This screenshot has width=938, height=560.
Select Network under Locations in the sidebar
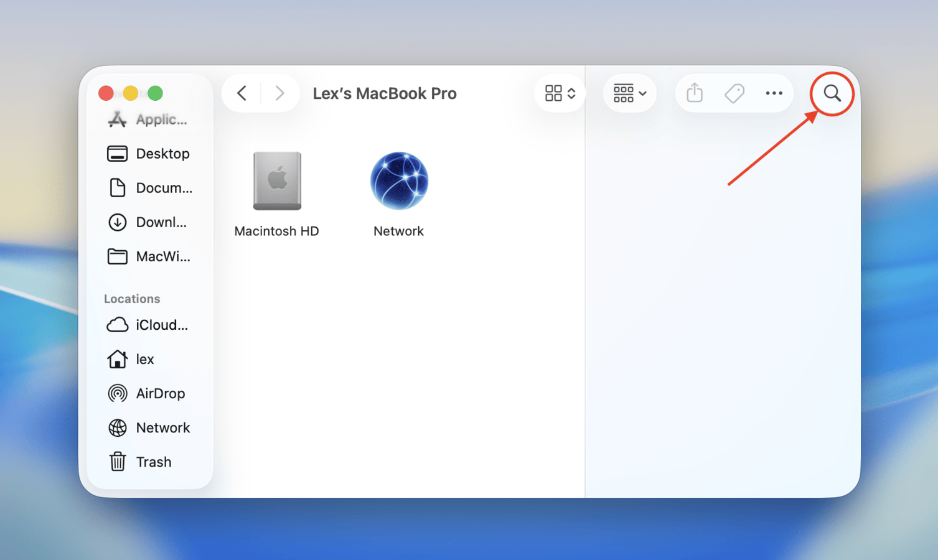click(162, 427)
